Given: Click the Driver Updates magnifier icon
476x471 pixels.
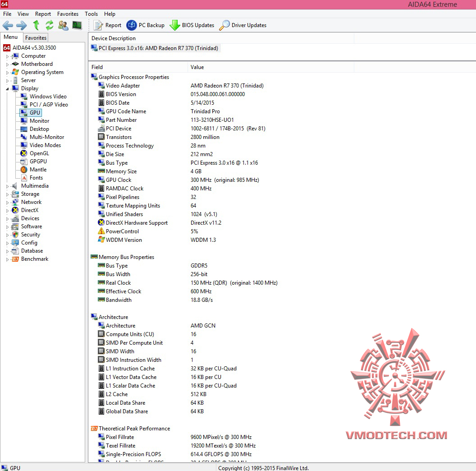Looking at the screenshot, I should pos(224,25).
